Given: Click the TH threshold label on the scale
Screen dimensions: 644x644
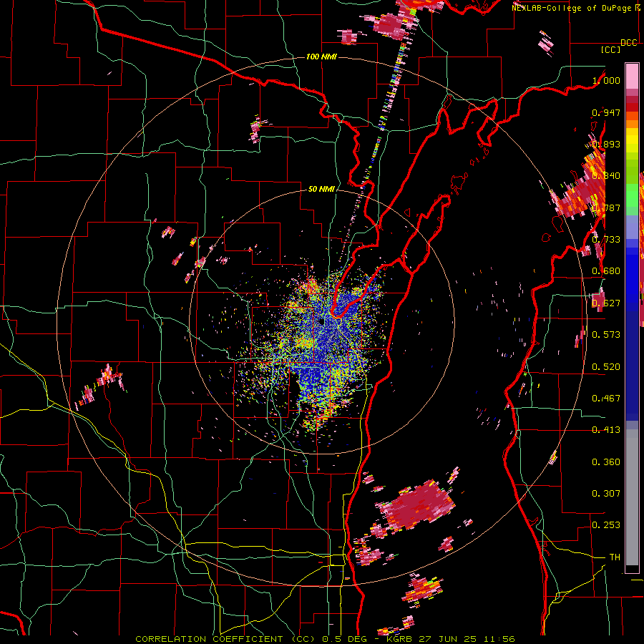Looking at the screenshot, I should point(615,557).
